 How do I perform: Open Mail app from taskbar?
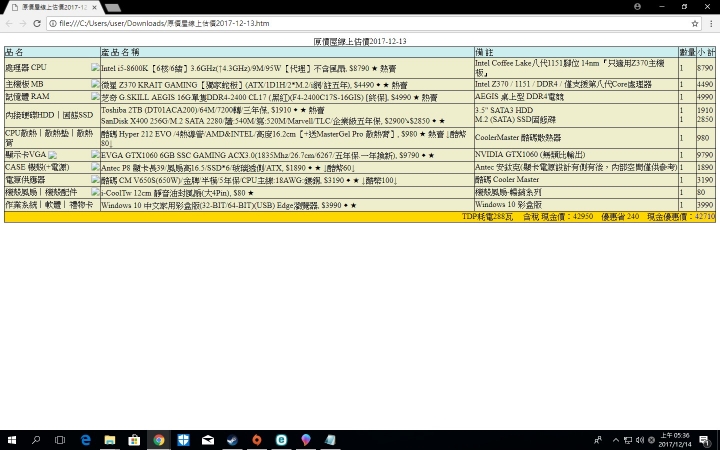208,440
